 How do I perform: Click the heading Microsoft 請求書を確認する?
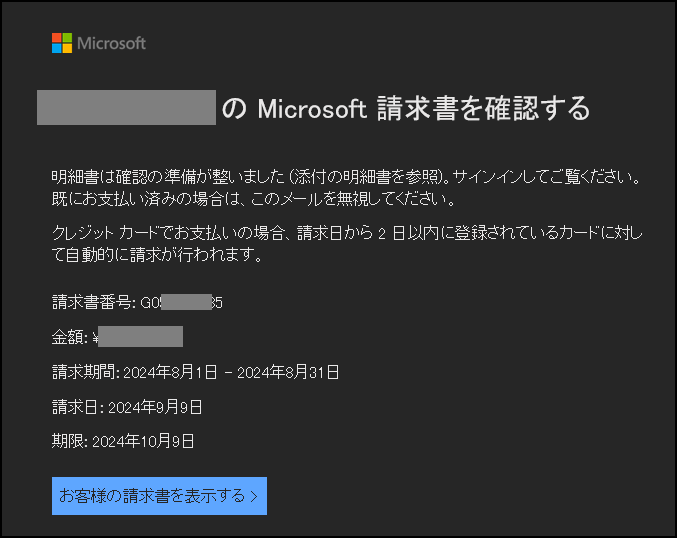pyautogui.click(x=406, y=108)
